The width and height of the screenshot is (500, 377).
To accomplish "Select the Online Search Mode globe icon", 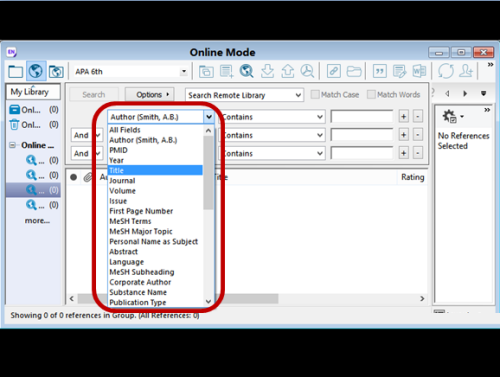I will (x=36, y=71).
